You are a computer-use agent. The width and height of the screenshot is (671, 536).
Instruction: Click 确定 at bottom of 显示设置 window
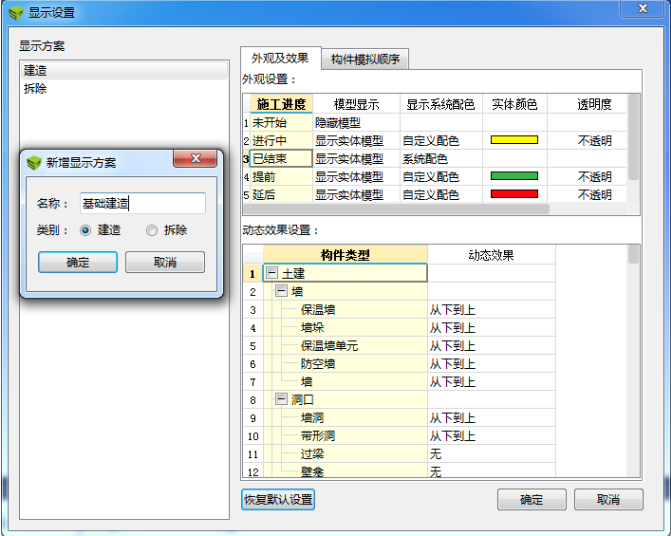tap(531, 500)
